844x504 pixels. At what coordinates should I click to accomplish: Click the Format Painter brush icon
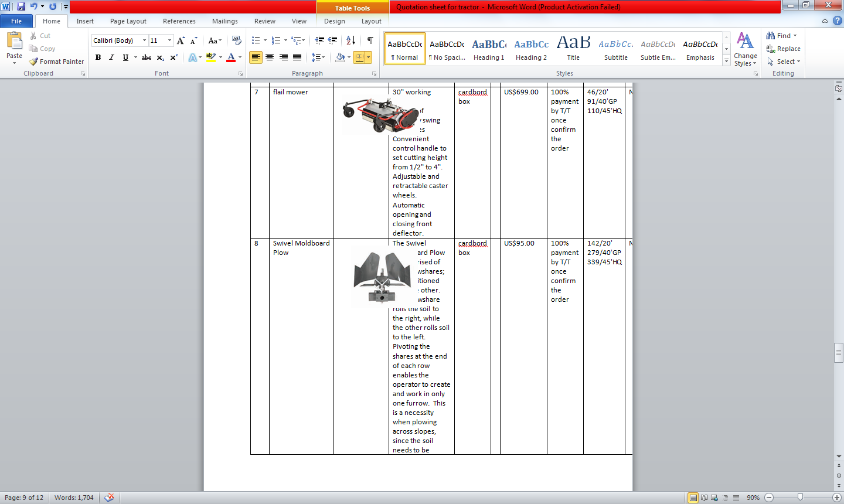tap(34, 62)
